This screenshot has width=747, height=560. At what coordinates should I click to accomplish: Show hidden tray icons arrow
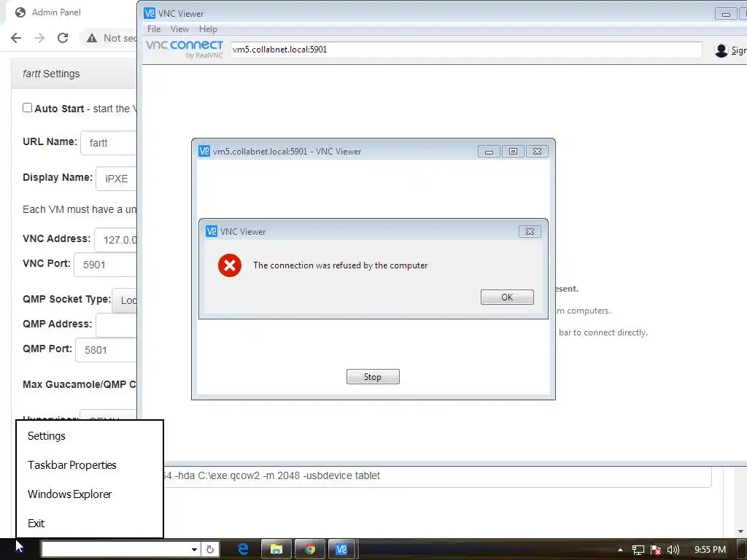click(620, 550)
